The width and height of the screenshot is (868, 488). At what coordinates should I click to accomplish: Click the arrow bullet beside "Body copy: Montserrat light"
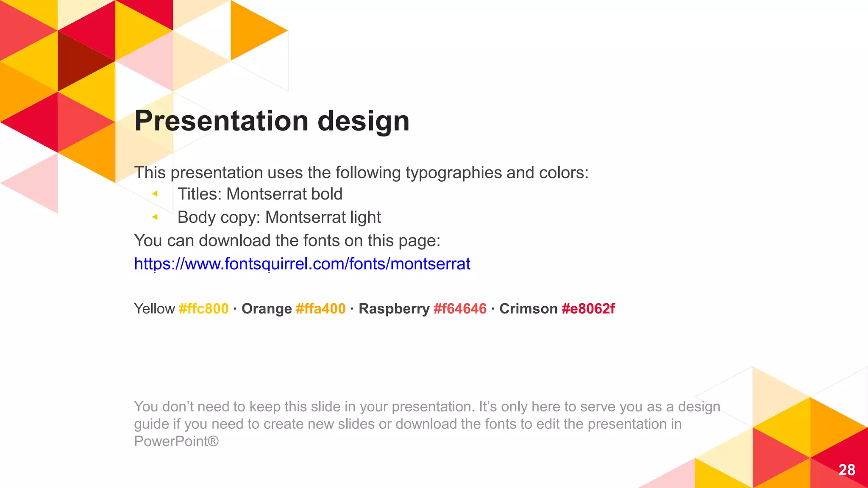tap(155, 217)
